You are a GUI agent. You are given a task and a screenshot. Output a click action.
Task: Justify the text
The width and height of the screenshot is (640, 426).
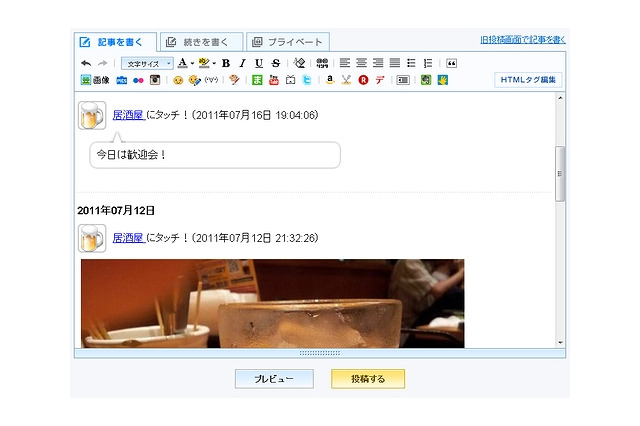[395, 63]
